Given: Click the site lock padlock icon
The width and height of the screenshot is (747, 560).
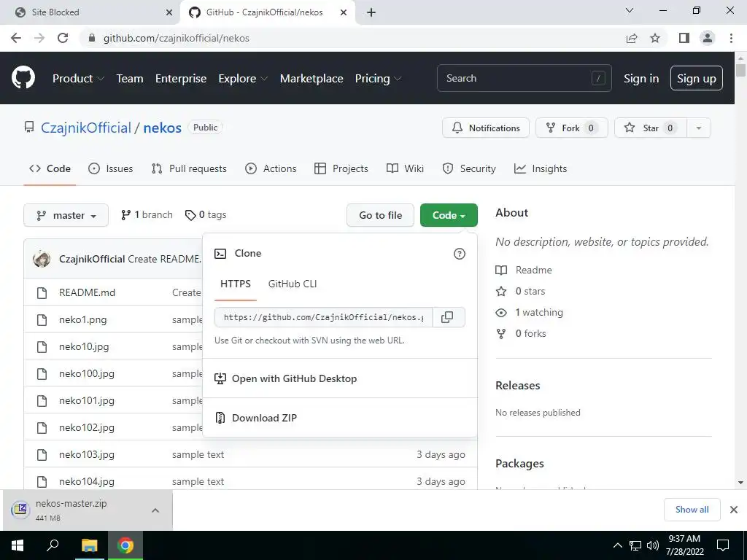Looking at the screenshot, I should point(93,38).
